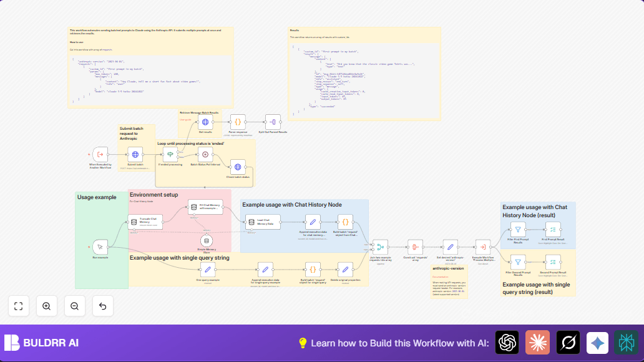Select the If ended processing node
Viewport: 644px width, 362px height.
tap(170, 155)
